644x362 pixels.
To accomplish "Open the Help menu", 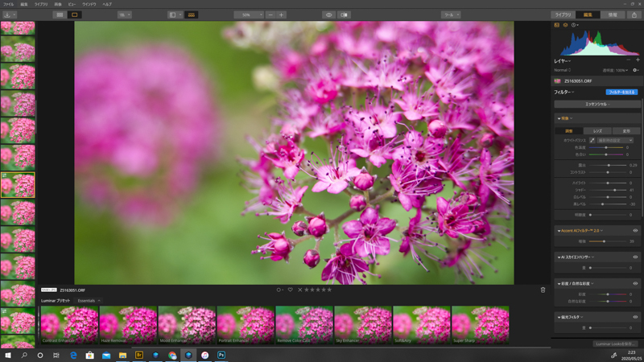I will click(x=107, y=4).
